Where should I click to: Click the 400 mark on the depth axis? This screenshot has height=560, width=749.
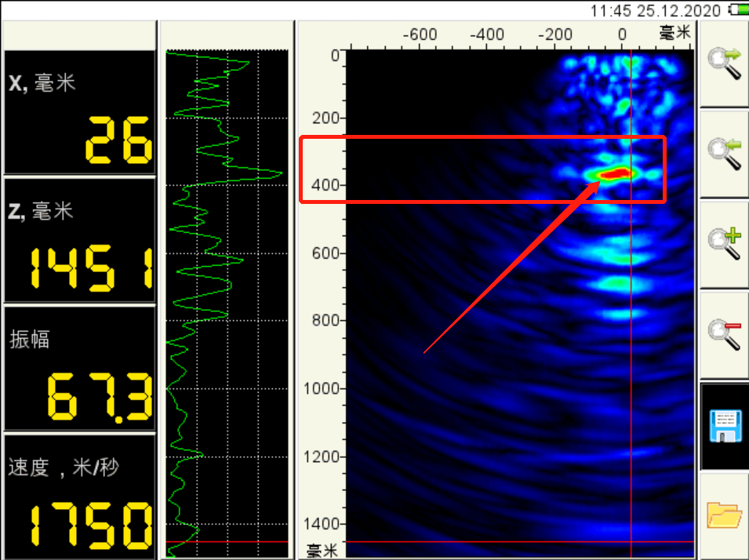click(323, 185)
